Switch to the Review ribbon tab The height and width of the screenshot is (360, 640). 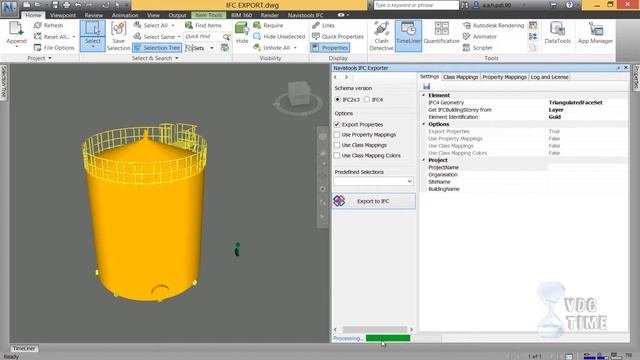tap(93, 15)
